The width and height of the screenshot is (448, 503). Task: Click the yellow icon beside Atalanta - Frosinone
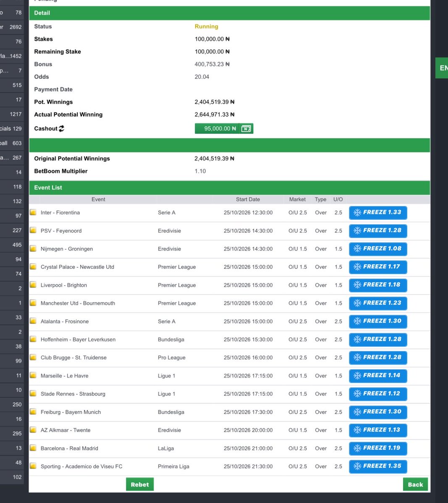point(33,321)
